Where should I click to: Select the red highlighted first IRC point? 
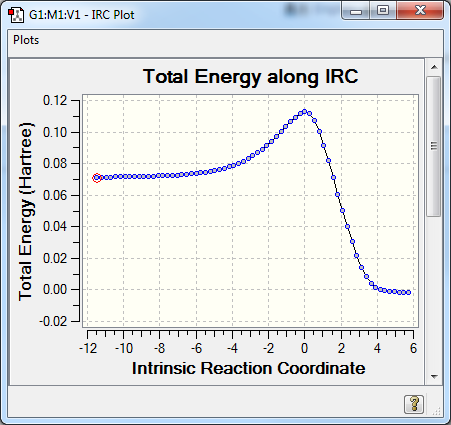(x=97, y=178)
